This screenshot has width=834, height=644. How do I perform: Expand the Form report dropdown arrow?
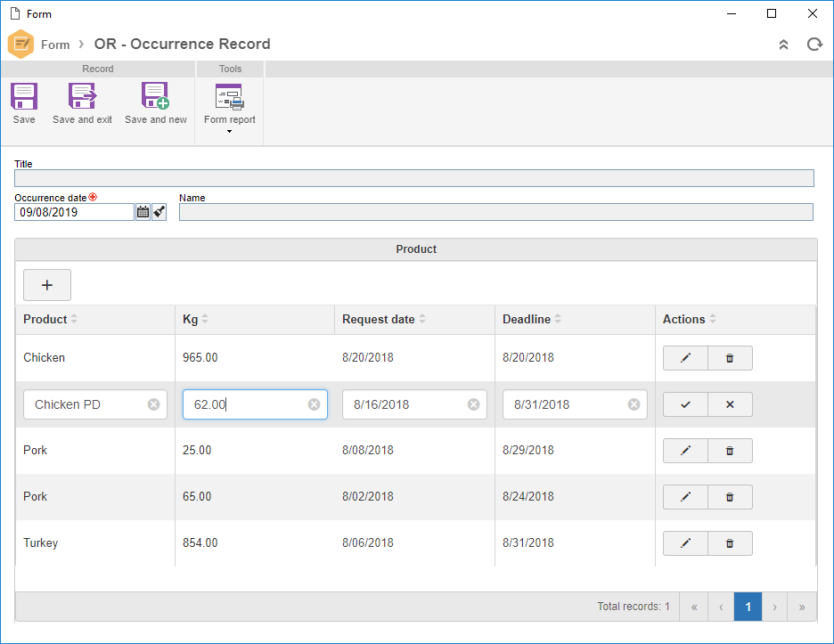pyautogui.click(x=229, y=131)
